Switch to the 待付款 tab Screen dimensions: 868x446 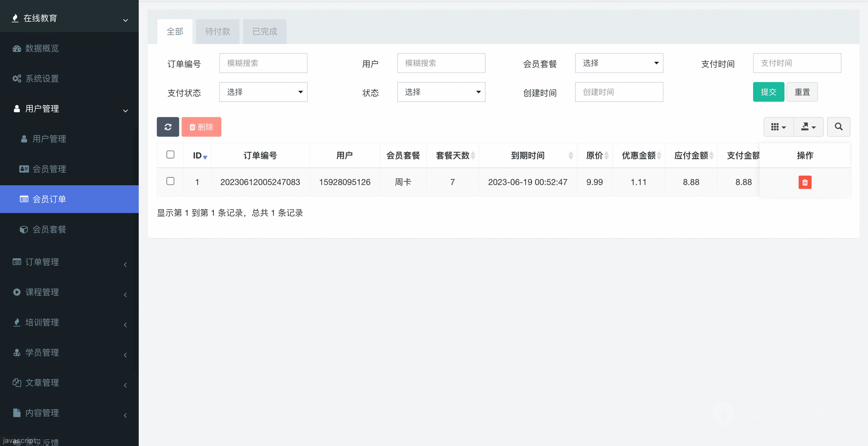point(217,32)
